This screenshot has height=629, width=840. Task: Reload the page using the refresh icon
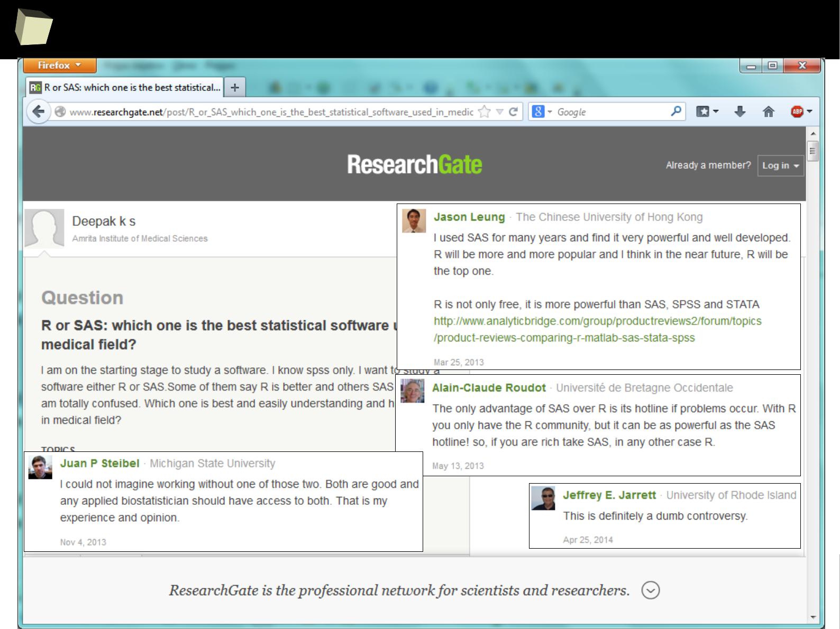click(x=513, y=112)
